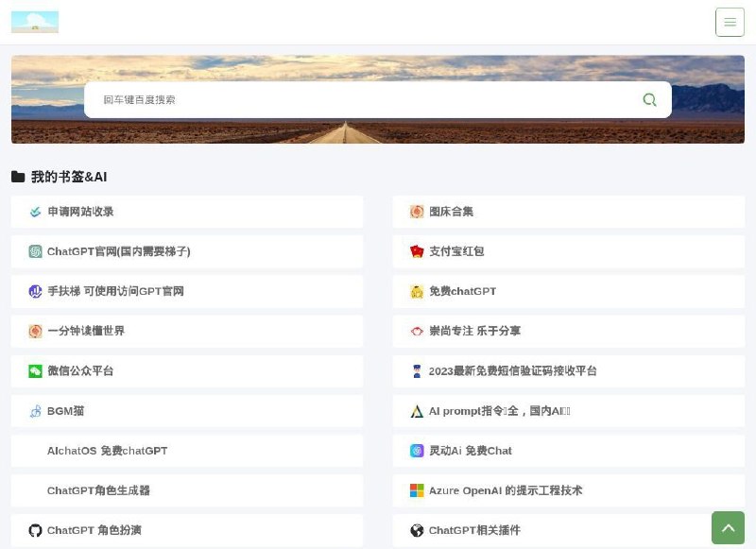
Task: Click the red envelope icon beside 支付宝红包
Action: 417,251
